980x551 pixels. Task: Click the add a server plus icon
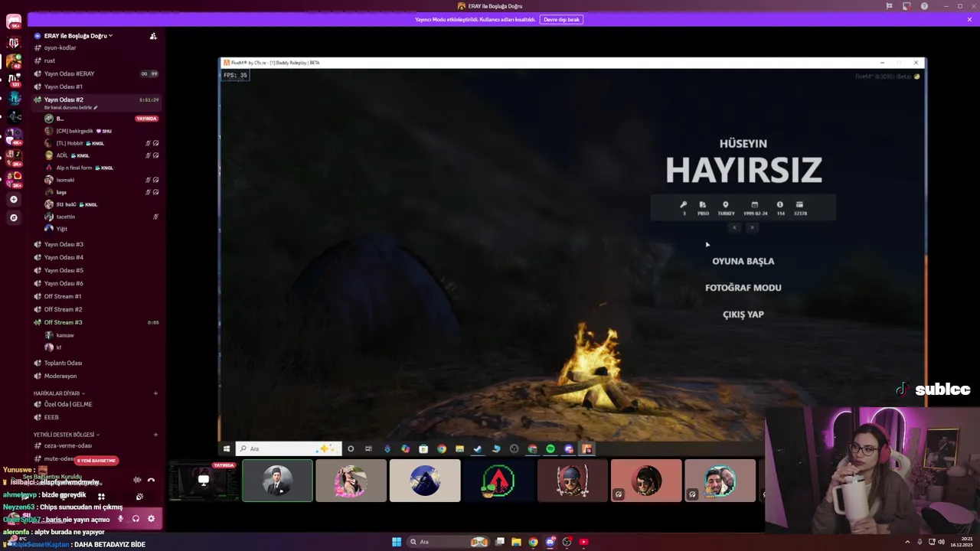(x=13, y=199)
